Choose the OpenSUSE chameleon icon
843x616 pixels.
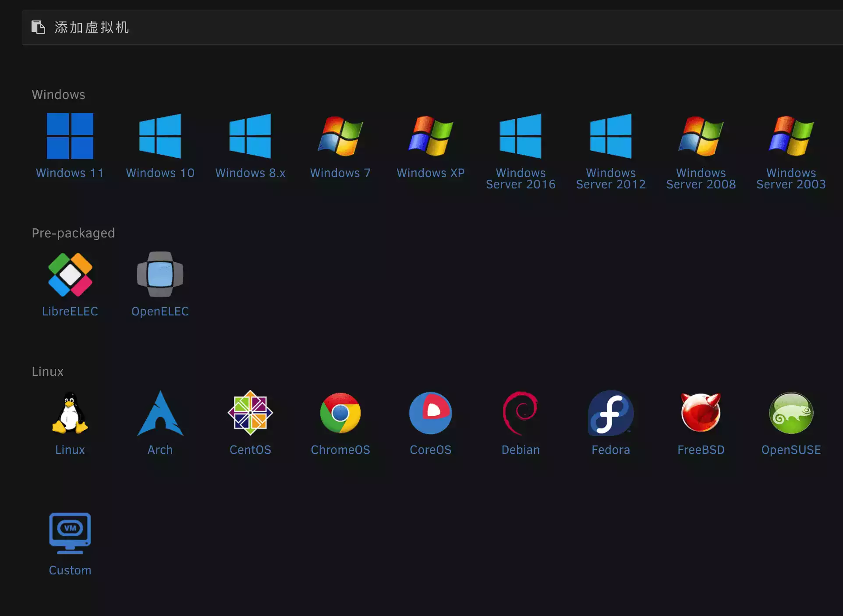[791, 413]
